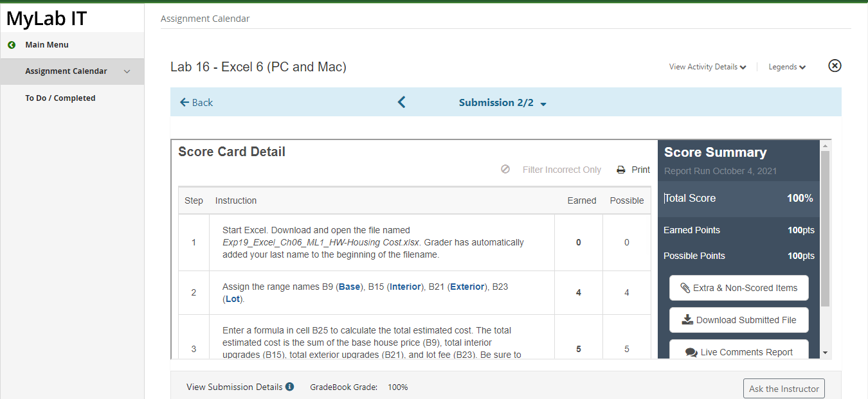Screen dimensions: 868x399
Task: Click Download Submitted File button
Action: point(739,320)
